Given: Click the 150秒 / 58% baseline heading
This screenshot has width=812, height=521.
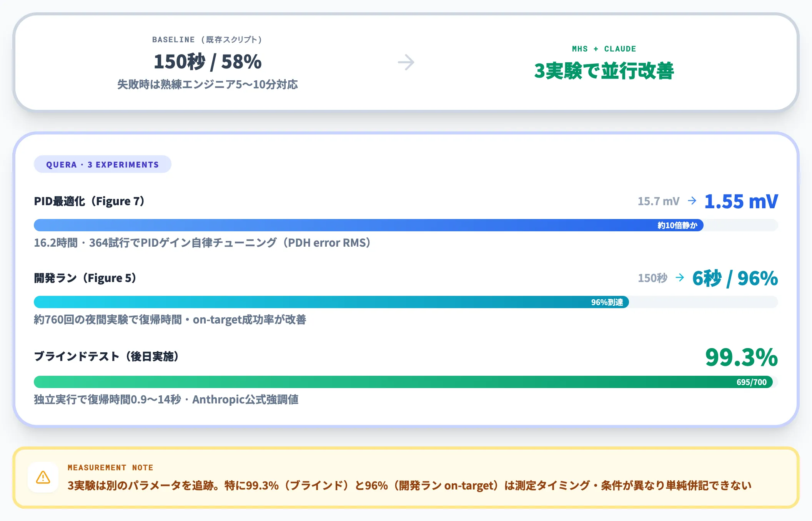Looking at the screenshot, I should 208,62.
